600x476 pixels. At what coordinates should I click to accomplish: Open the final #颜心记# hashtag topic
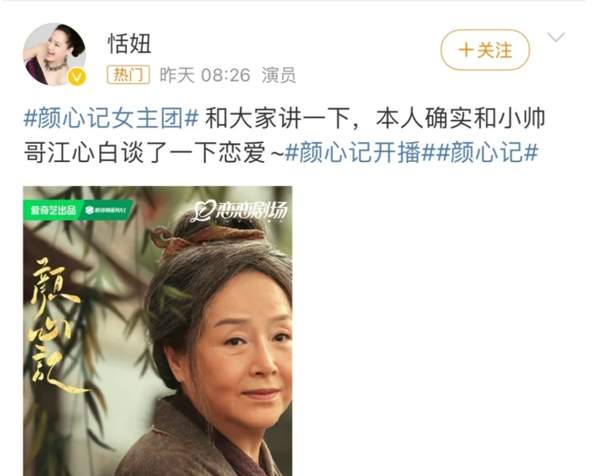[x=487, y=152]
